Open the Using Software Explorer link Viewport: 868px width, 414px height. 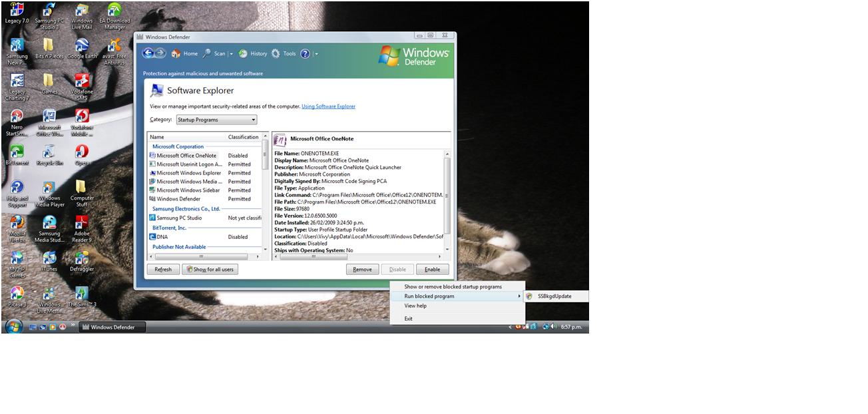tap(328, 106)
